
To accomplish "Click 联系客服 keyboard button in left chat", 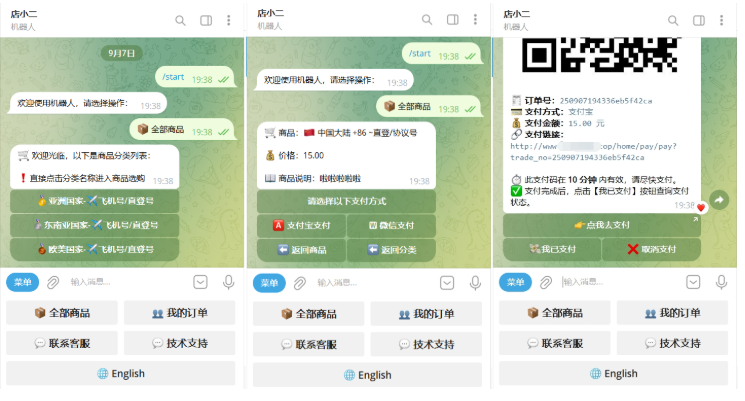I will pyautogui.click(x=62, y=343).
